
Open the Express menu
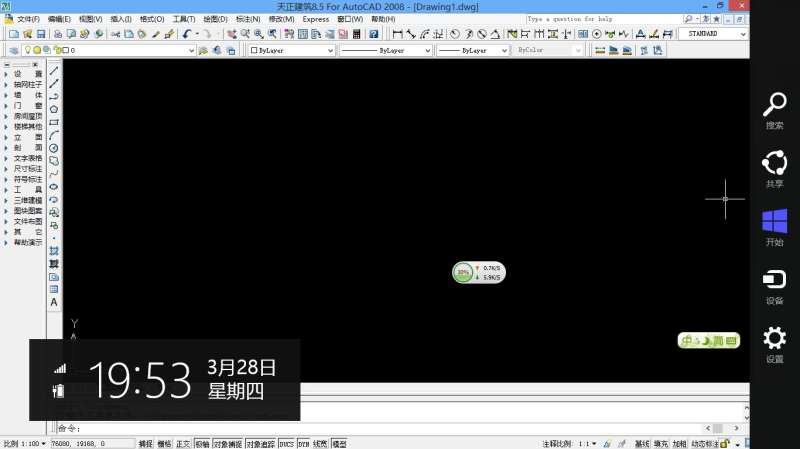click(315, 19)
